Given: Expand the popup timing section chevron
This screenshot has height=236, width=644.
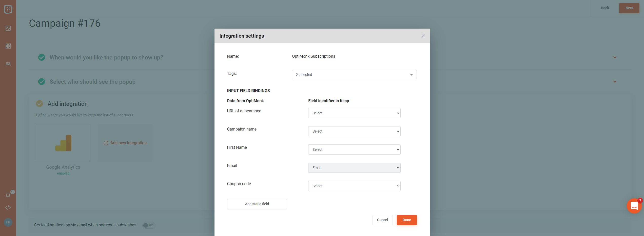Looking at the screenshot, I should (615, 57).
